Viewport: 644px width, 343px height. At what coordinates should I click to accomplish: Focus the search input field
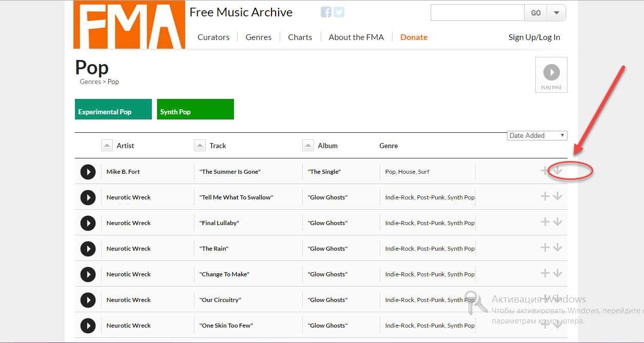click(x=478, y=13)
